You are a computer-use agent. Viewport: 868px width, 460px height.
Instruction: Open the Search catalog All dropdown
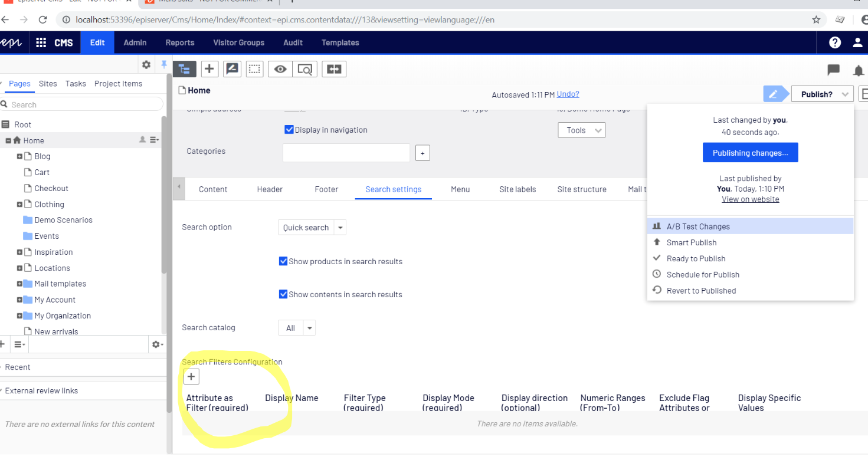[x=309, y=327]
